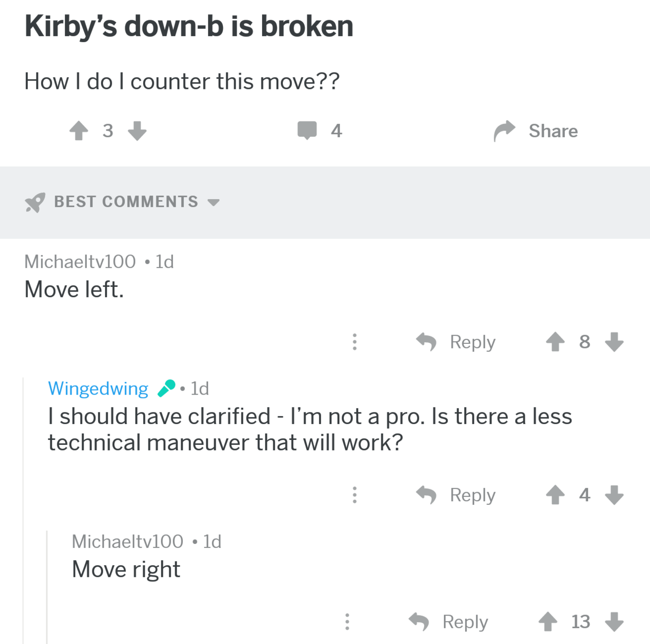Image resolution: width=650 pixels, height=644 pixels.
Task: Upvote the post about Kirby's down-b
Action: (x=78, y=131)
